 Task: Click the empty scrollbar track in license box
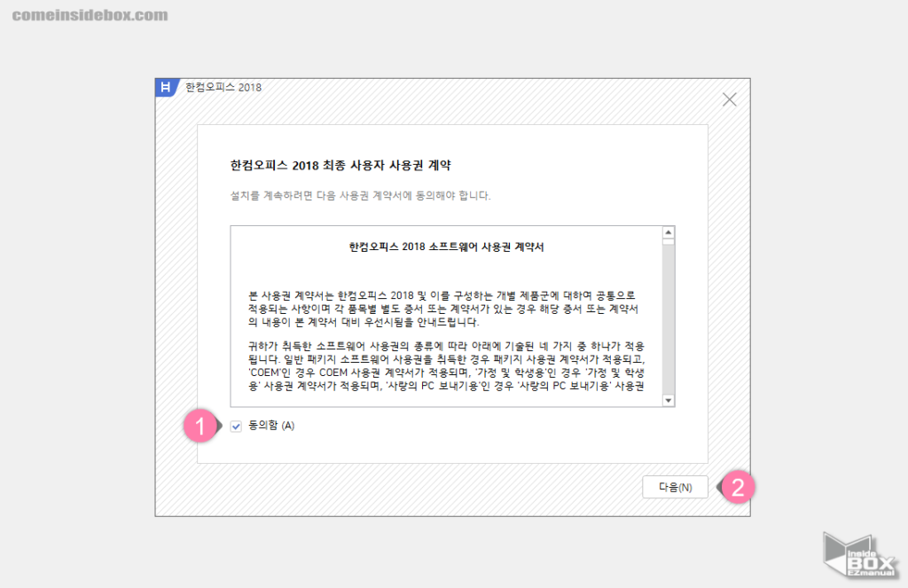[669, 319]
